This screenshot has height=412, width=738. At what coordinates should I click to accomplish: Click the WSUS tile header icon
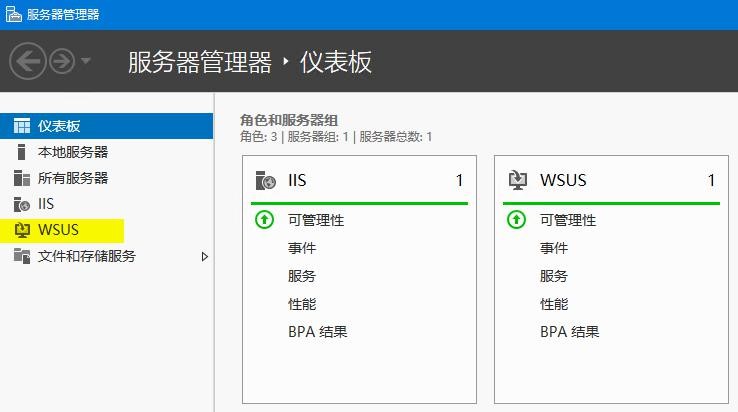[518, 181]
